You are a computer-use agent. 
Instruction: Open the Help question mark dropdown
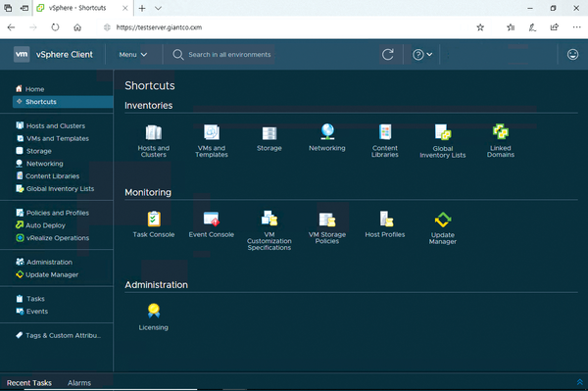422,55
